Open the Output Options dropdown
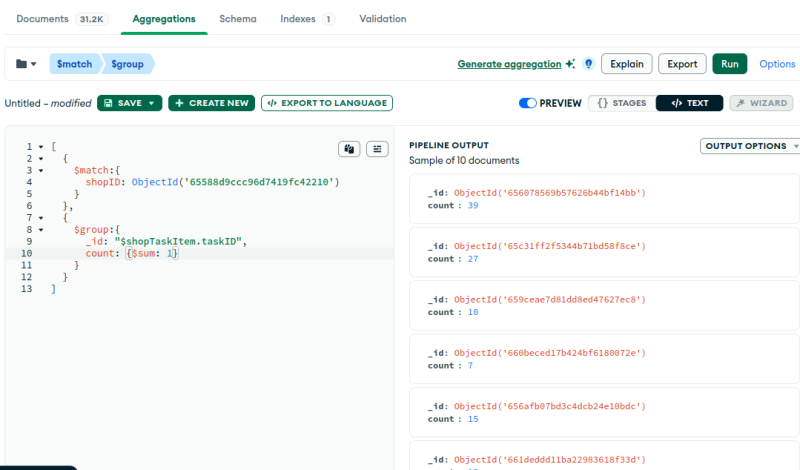 pyautogui.click(x=750, y=146)
